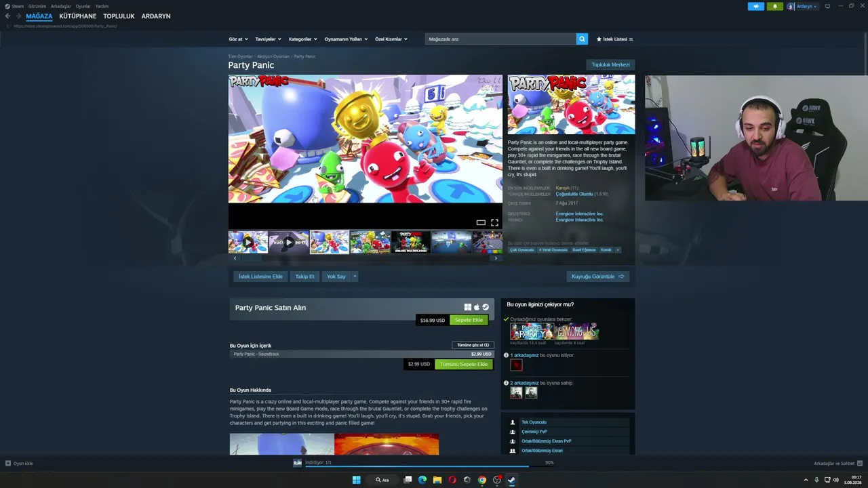868x488 pixels.
Task: Click the add-game plus icon labeled Oyun Ekle
Action: click(x=8, y=464)
